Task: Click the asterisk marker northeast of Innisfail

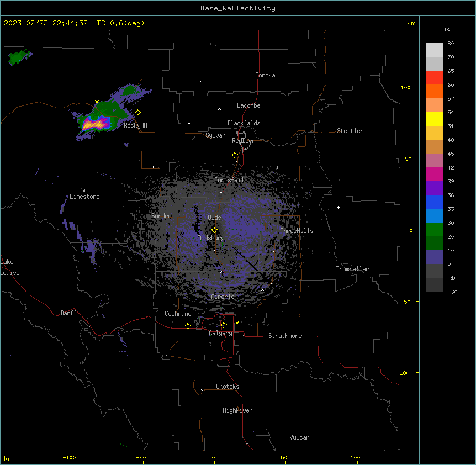Action: [x=277, y=168]
